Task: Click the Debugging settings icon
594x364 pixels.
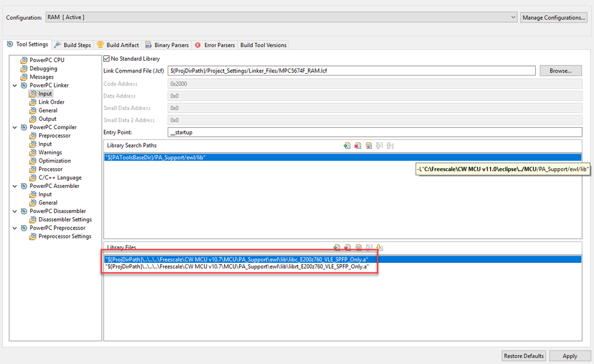Action: click(x=24, y=68)
